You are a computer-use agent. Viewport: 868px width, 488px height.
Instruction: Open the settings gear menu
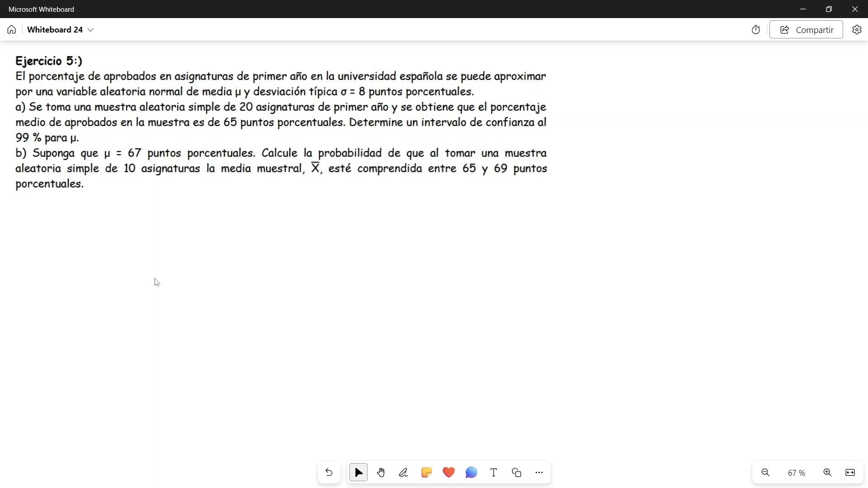pyautogui.click(x=857, y=30)
